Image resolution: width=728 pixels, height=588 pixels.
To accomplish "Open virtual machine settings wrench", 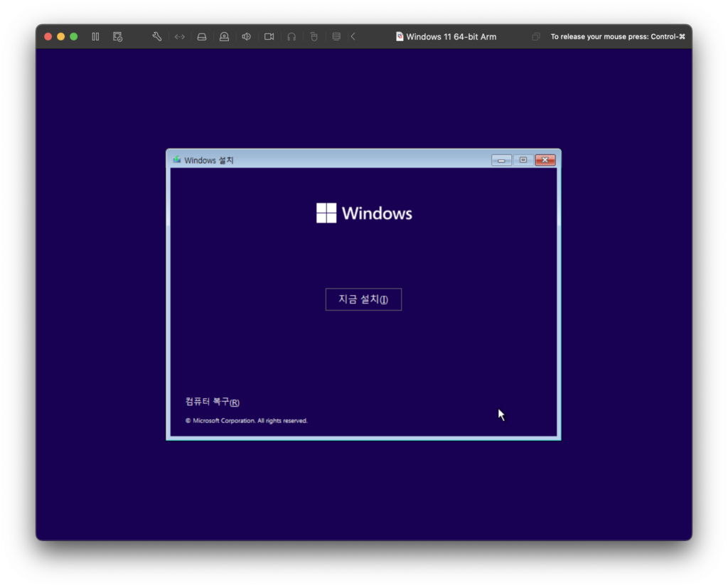I will (x=157, y=36).
